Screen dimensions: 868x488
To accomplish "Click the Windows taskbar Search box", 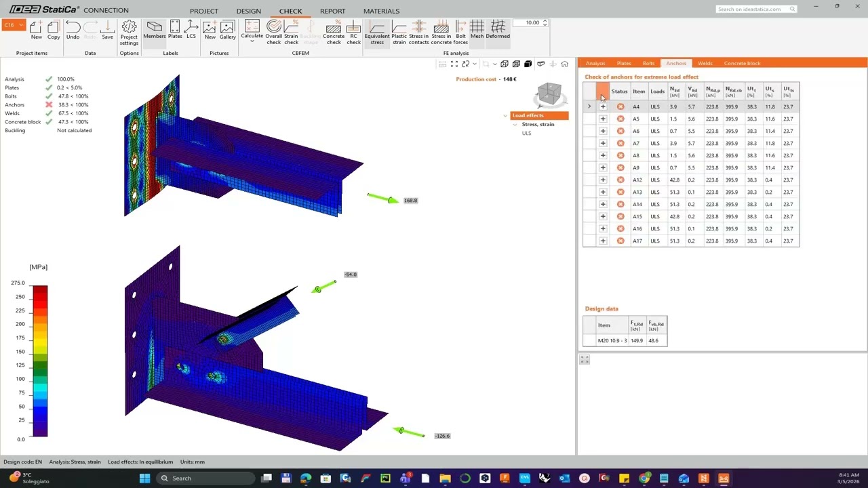I will (207, 478).
